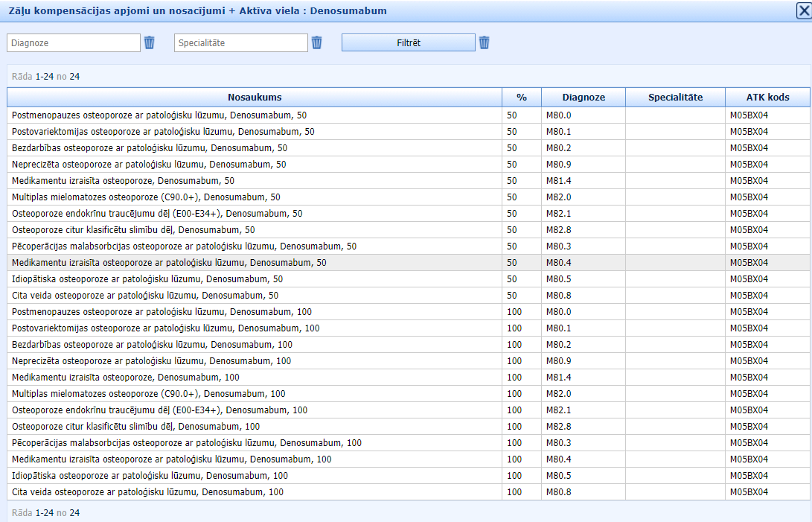Click the trash icon next to the Filtrēt button

click(485, 42)
